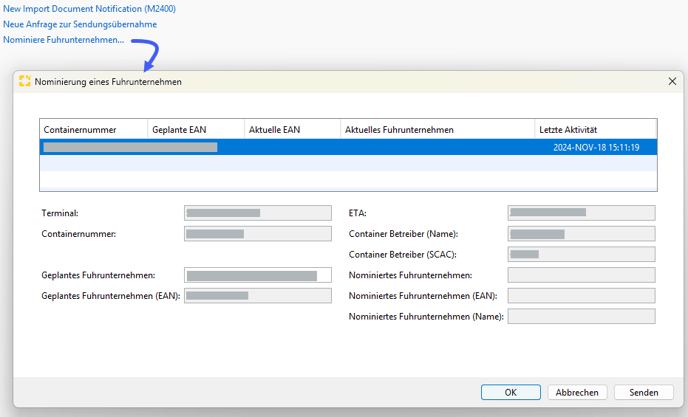The width and height of the screenshot is (688, 417).
Task: Sort by Geplante EAN column header
Action: pos(177,130)
